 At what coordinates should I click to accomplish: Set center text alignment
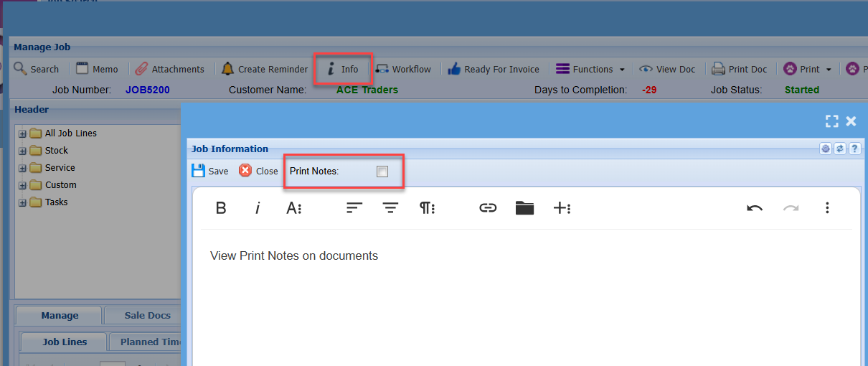click(390, 208)
